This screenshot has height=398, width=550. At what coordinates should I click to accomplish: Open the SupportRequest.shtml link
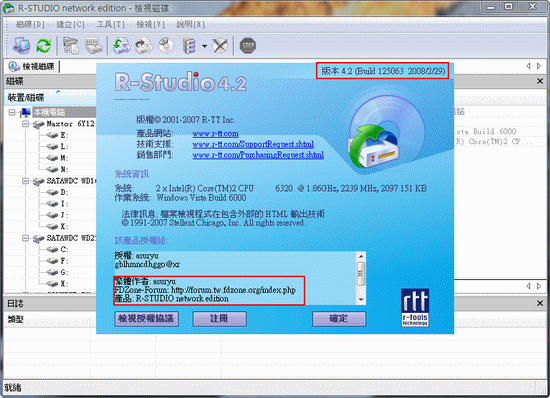[253, 144]
